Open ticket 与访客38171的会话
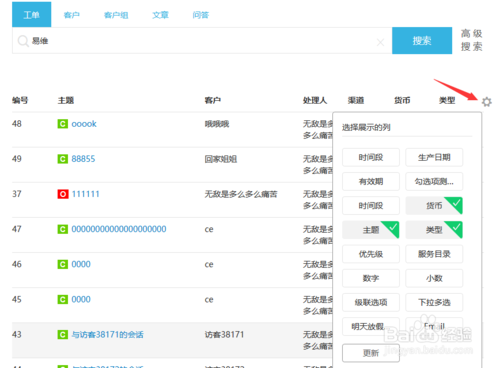500x368 pixels. [x=107, y=334]
